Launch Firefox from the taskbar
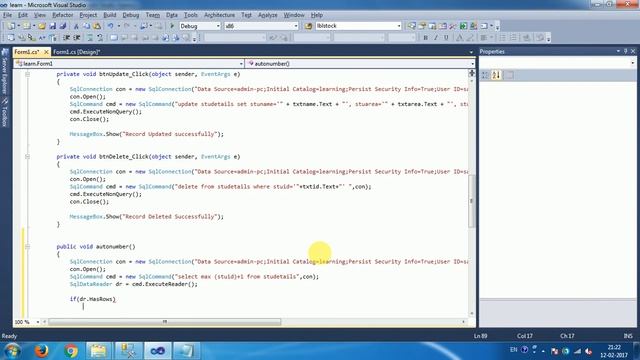Viewport: 640px width, 360px height. point(41,351)
